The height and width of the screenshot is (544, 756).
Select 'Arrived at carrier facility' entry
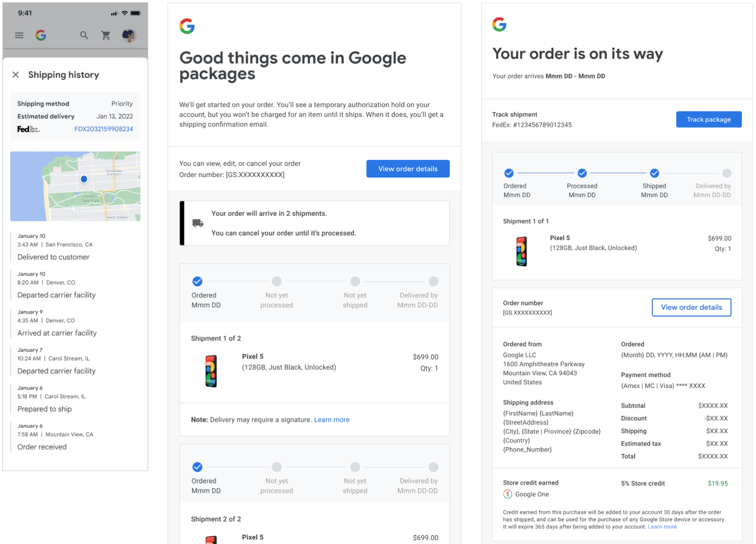pyautogui.click(x=75, y=324)
